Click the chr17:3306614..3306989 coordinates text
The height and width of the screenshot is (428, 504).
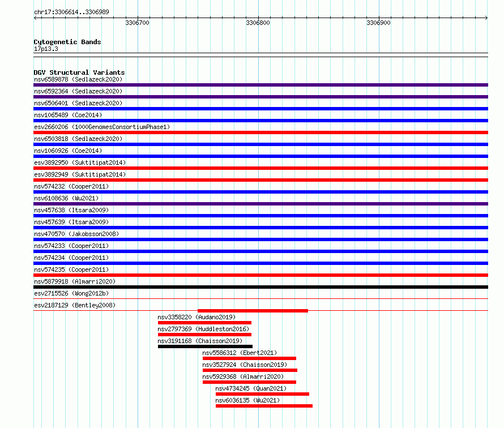(x=71, y=12)
